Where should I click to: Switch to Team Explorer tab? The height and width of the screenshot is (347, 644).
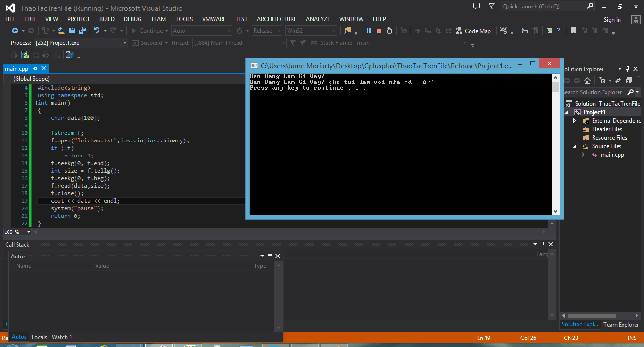(x=621, y=324)
